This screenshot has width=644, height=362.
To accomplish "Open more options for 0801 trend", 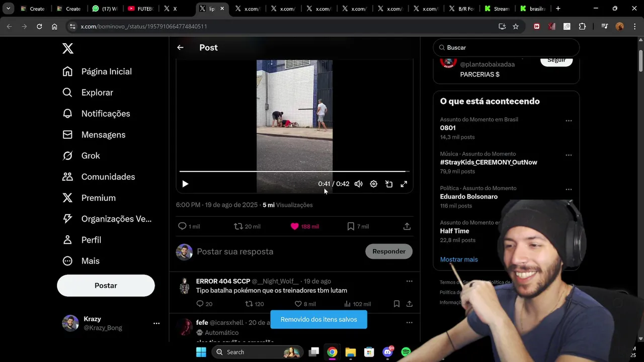I will [569, 121].
